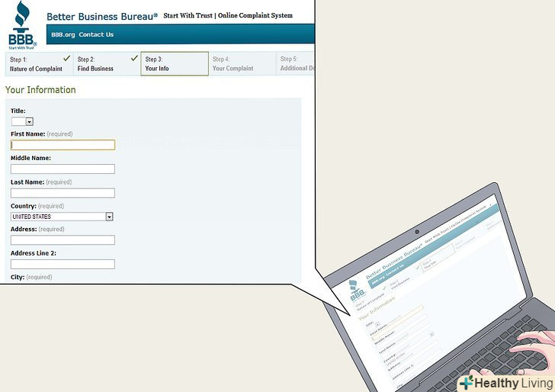This screenshot has width=555, height=392.
Task: Select Step 4 Your Complaint tab
Action: click(242, 64)
